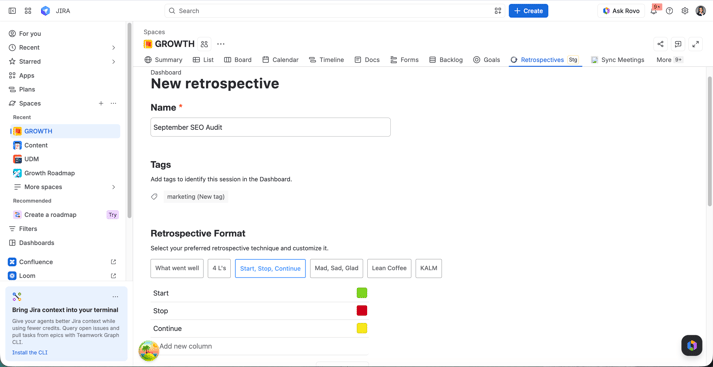Open Create a roadmap recommendation
This screenshot has height=367, width=713.
point(50,215)
